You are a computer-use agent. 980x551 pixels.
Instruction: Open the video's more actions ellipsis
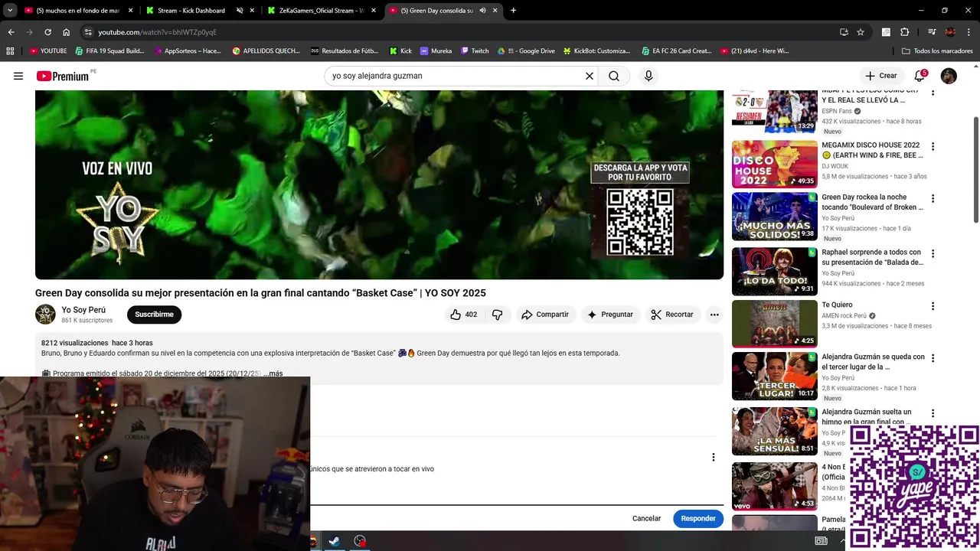pyautogui.click(x=714, y=315)
